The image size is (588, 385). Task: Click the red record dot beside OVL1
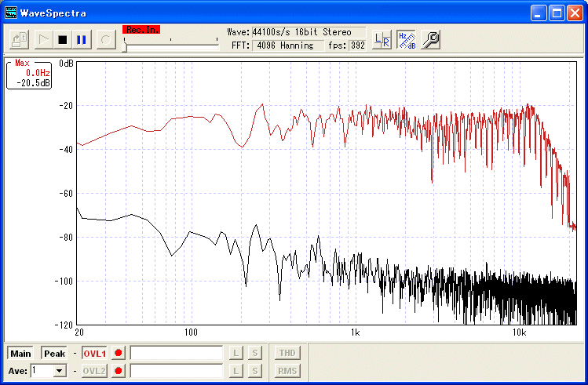pyautogui.click(x=119, y=354)
